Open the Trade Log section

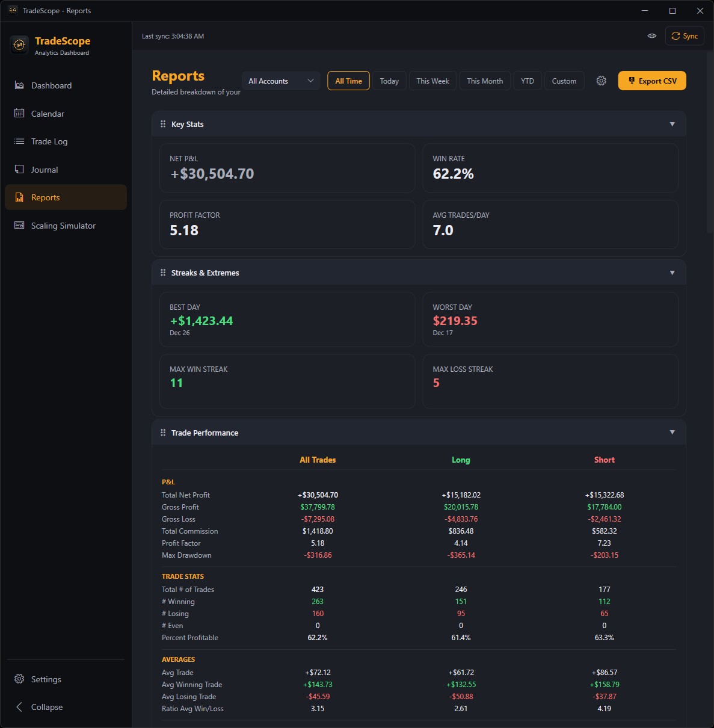[x=48, y=141]
